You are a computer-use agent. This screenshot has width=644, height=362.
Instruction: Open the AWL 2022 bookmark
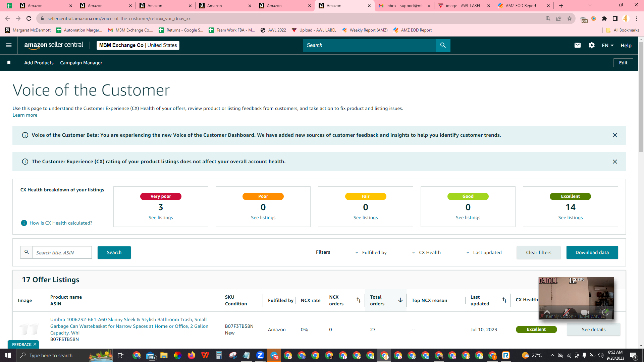273,30
